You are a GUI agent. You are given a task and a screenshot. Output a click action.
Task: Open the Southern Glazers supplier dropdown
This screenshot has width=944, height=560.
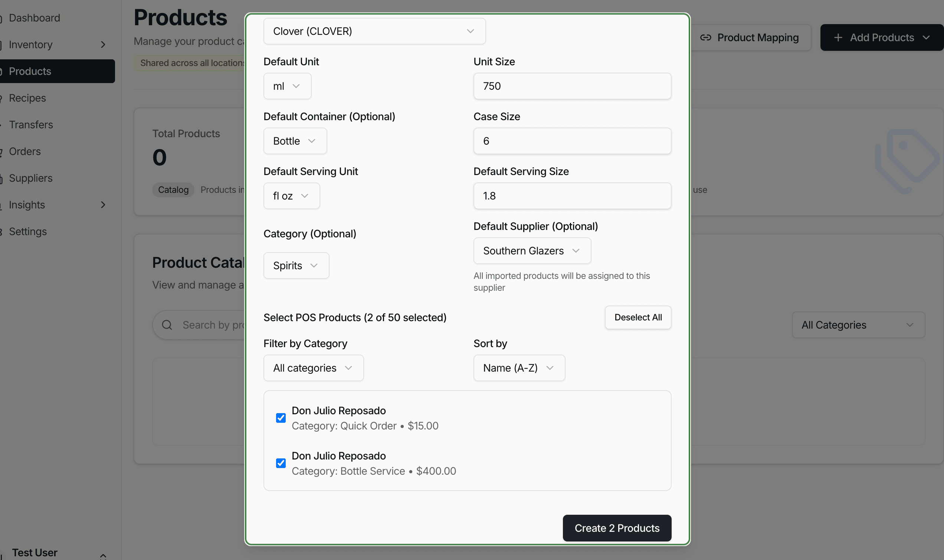pyautogui.click(x=532, y=251)
